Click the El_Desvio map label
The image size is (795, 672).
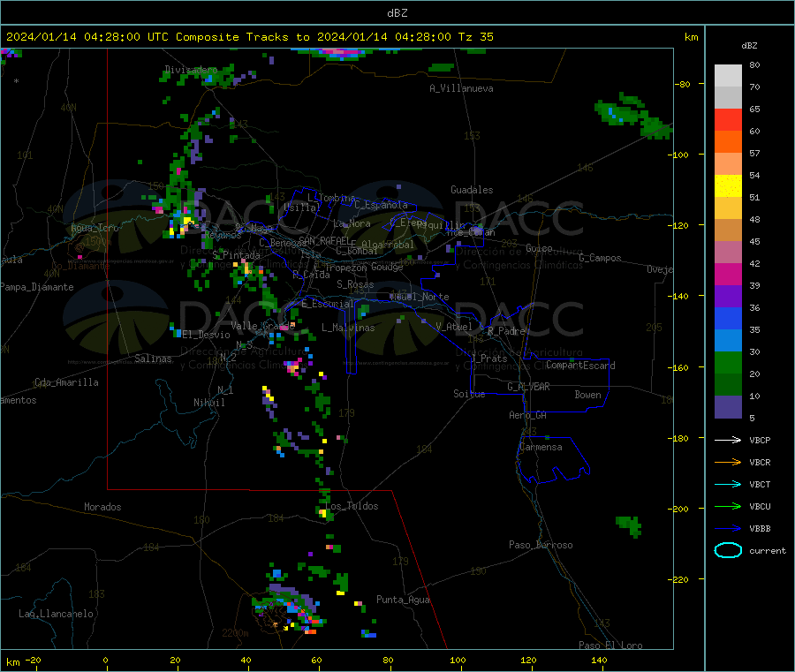[206, 335]
